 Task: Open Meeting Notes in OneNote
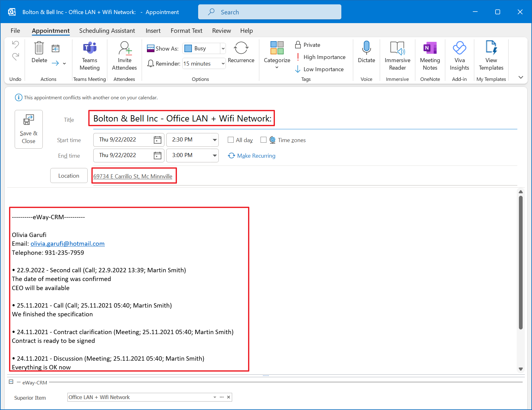coord(430,56)
